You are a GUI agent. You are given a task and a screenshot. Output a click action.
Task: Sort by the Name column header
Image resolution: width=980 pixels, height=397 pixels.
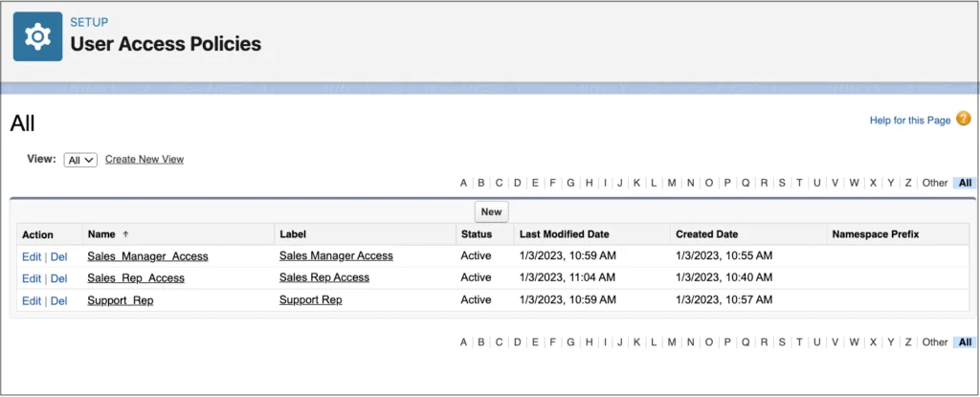coord(100,233)
